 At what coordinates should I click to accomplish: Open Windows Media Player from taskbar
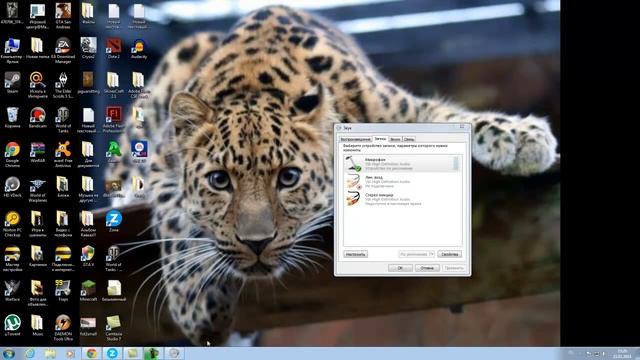(x=71, y=353)
